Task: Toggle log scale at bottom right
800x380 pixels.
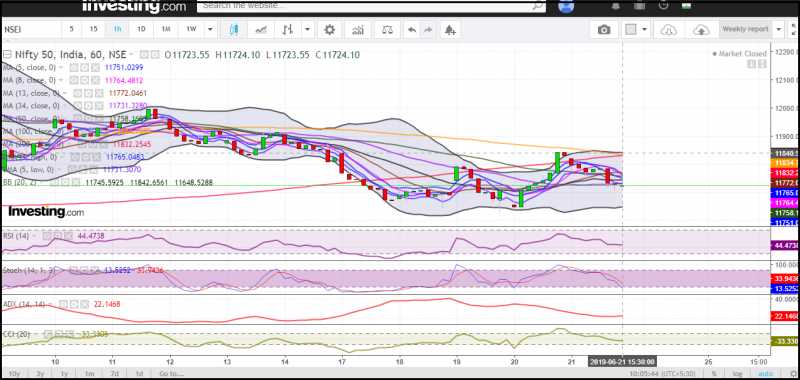Action: click(x=737, y=374)
